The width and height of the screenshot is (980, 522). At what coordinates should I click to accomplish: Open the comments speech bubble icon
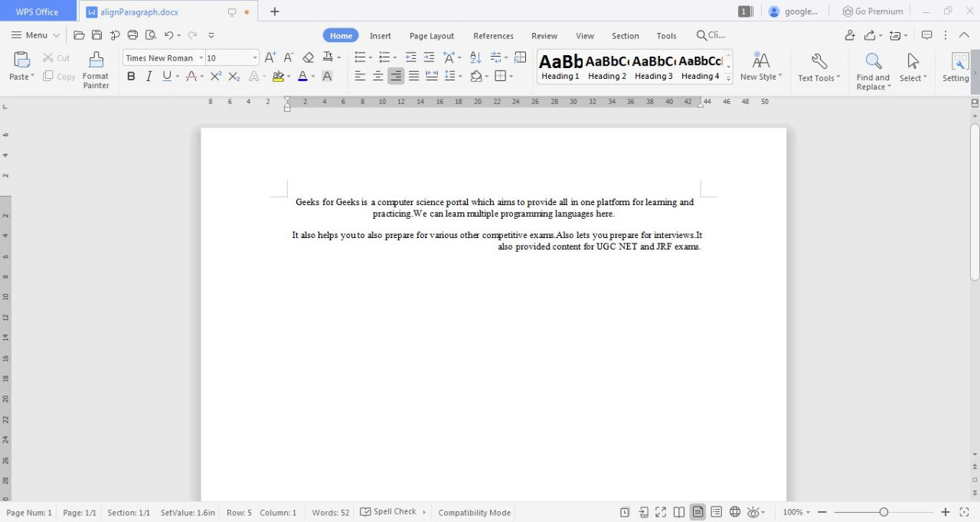click(x=926, y=35)
